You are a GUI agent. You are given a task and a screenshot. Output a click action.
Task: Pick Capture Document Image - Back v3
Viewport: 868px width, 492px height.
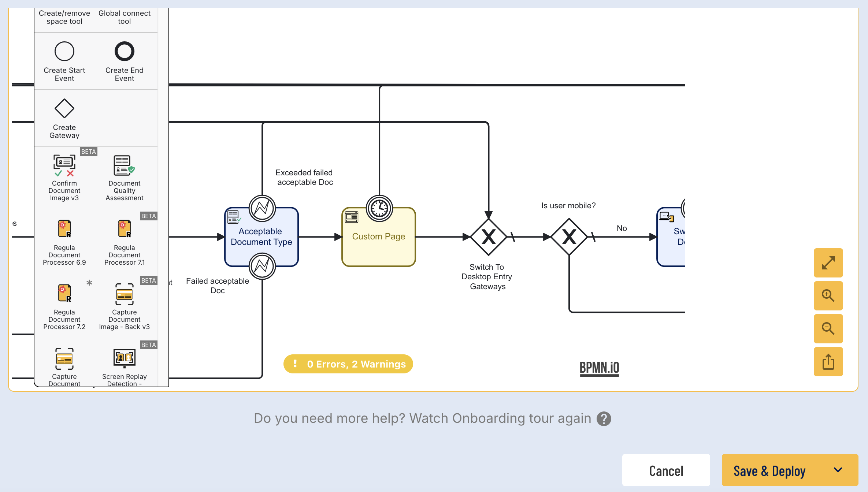pyautogui.click(x=125, y=306)
